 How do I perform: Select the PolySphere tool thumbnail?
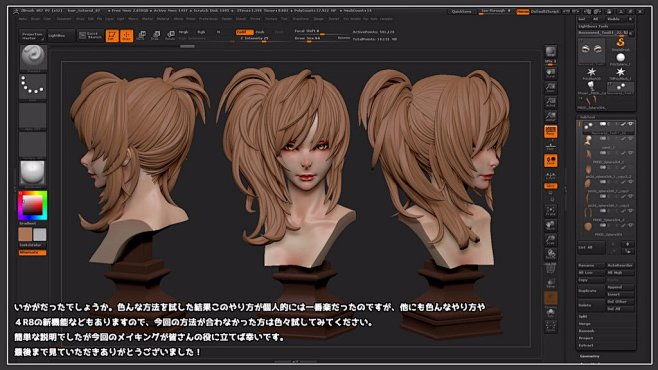click(620, 59)
